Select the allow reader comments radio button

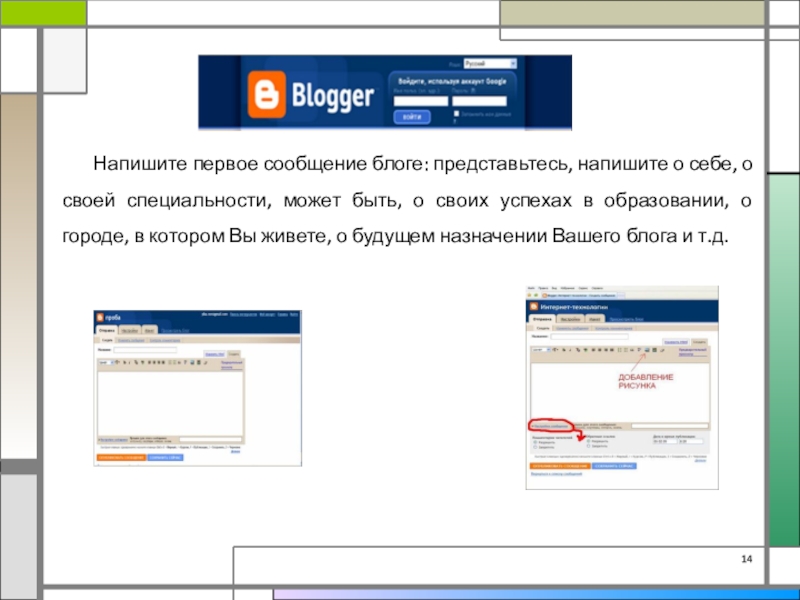coord(535,442)
